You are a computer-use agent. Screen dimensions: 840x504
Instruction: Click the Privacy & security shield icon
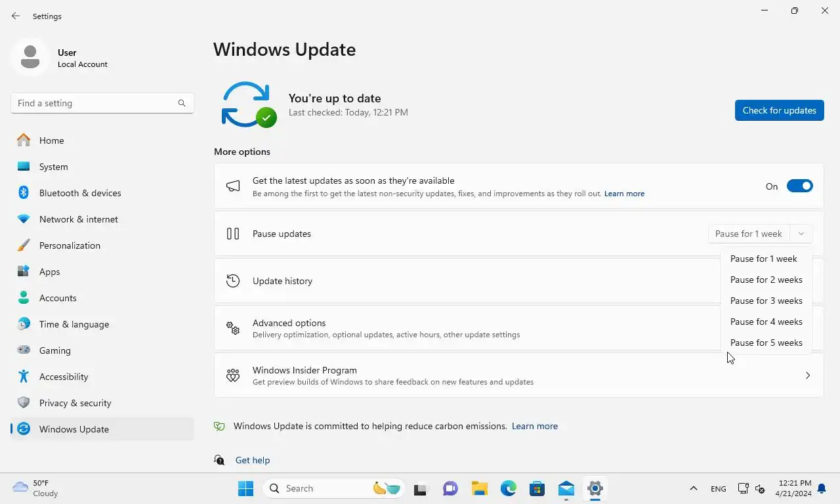click(24, 402)
